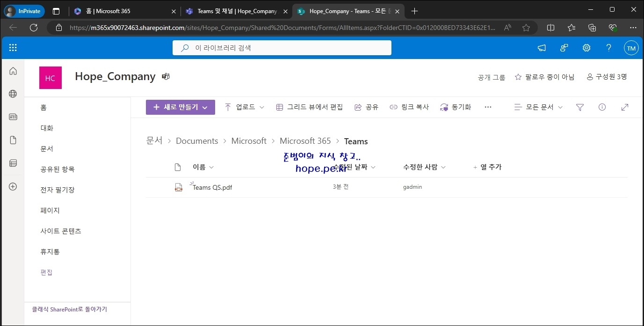Open 홈 in the site navigation
644x326 pixels.
(x=43, y=107)
